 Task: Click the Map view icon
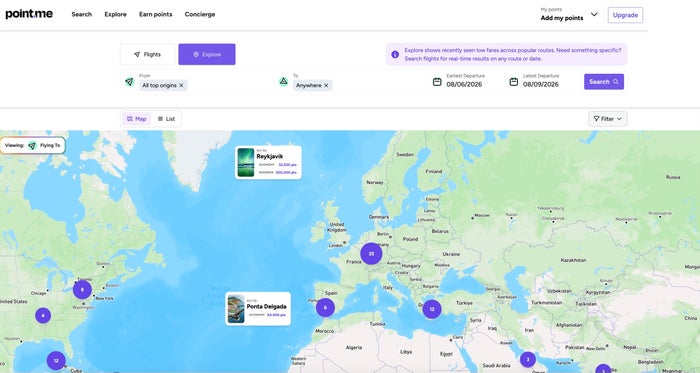[129, 119]
